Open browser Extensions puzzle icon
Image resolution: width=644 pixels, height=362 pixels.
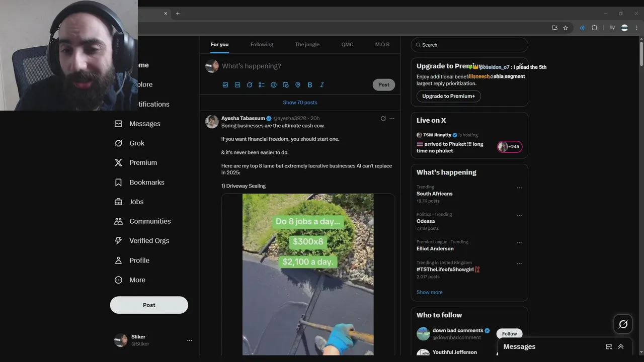(x=594, y=28)
